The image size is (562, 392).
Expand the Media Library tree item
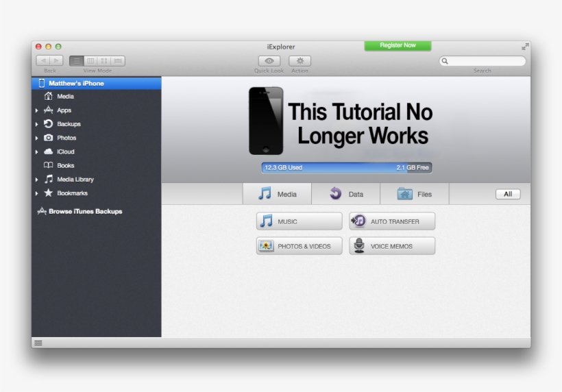coord(36,179)
